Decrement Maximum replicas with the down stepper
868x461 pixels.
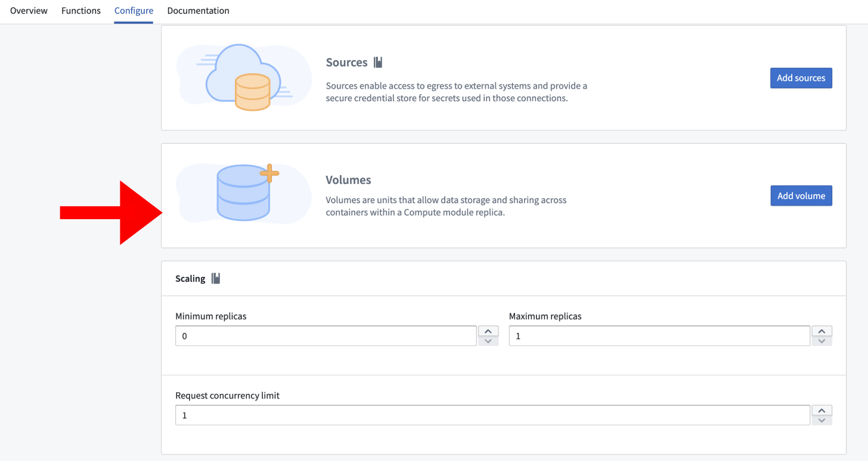coord(821,340)
